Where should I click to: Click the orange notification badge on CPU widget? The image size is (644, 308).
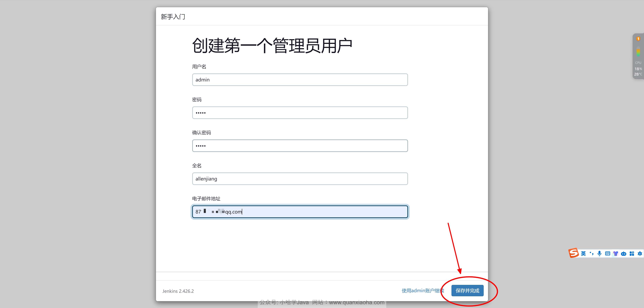(x=638, y=39)
